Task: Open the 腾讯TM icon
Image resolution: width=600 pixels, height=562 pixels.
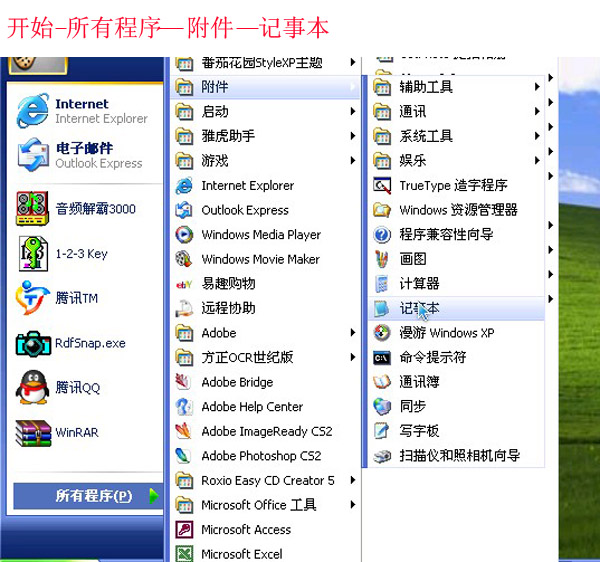Action: pyautogui.click(x=33, y=298)
